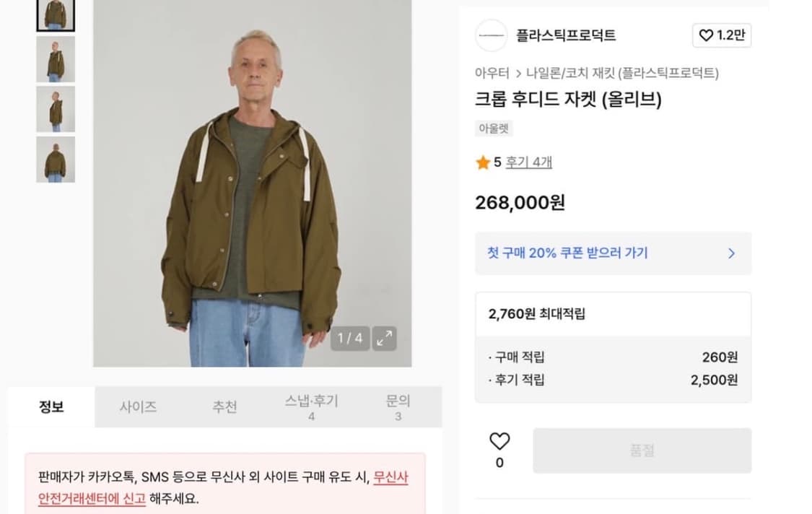
Task: Click the orange star rating icon
Action: (x=484, y=162)
